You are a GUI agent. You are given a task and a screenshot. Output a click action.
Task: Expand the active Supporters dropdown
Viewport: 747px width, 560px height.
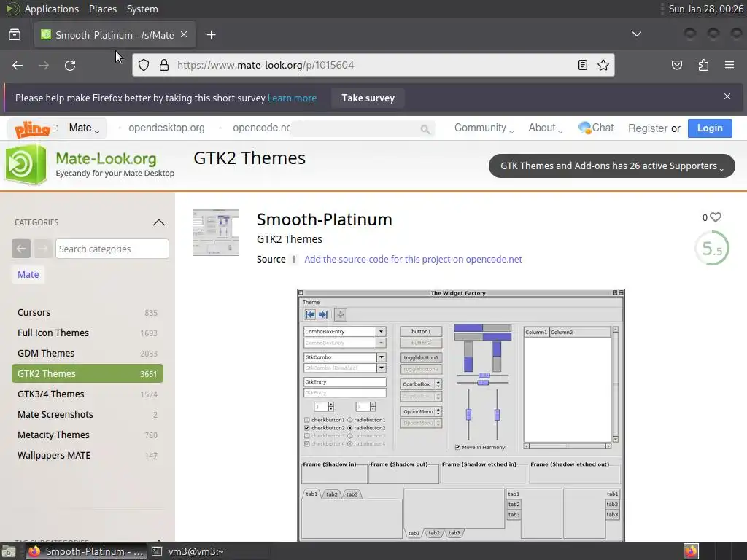coord(612,166)
